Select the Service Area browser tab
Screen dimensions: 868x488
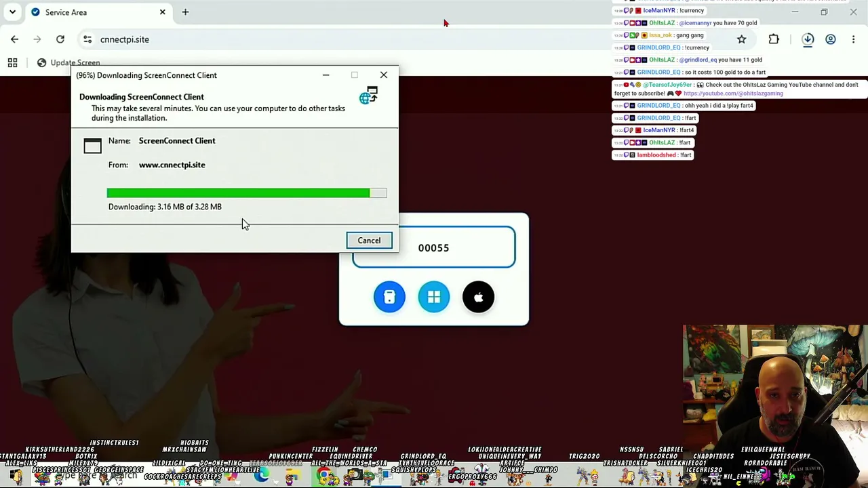pos(97,12)
